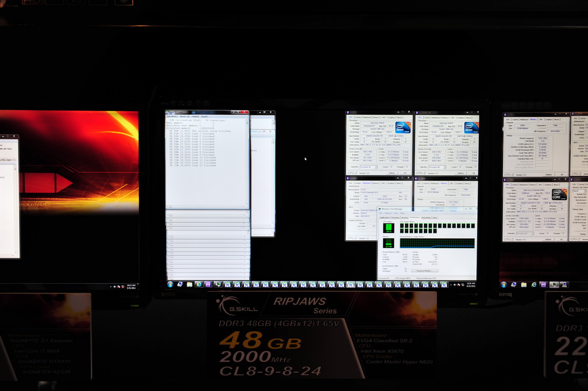Select the purple CPU-Z icon on the right taskbar

pyautogui.click(x=543, y=285)
